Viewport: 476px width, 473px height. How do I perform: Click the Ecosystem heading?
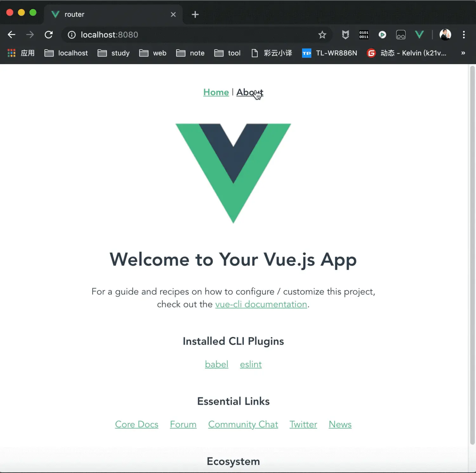233,461
